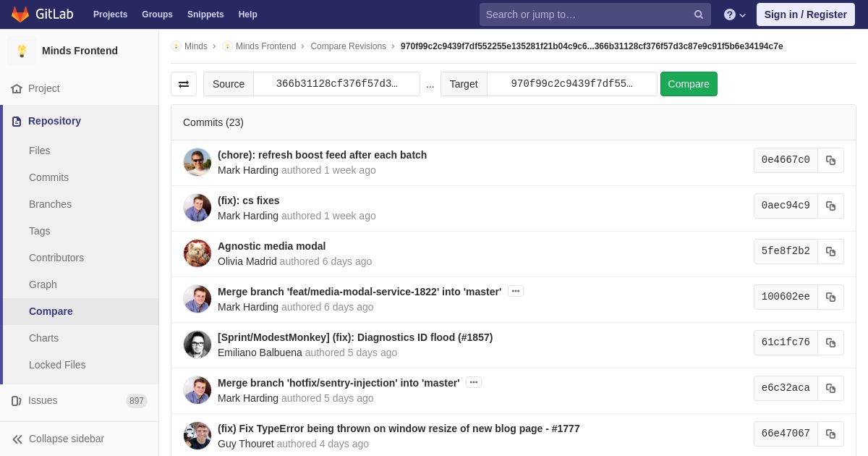Open '(fix): cs fixes' commit
Image resolution: width=868 pixels, height=456 pixels.
pos(248,200)
